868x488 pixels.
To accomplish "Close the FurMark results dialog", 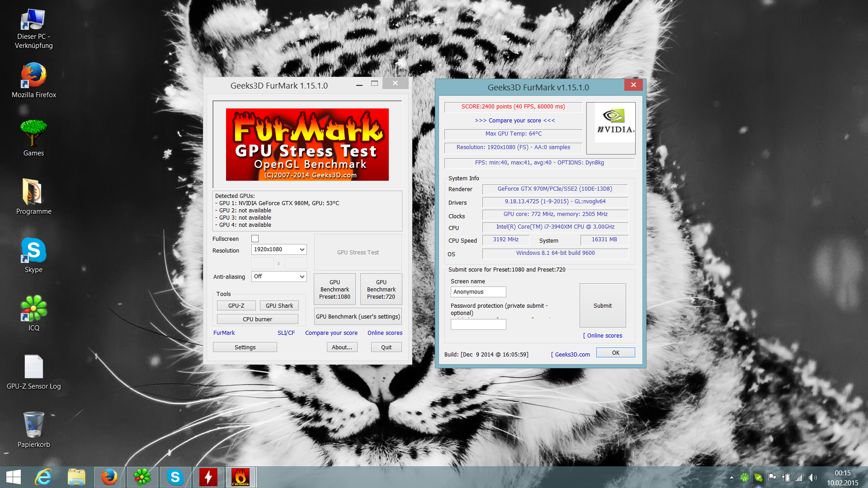I will click(633, 84).
